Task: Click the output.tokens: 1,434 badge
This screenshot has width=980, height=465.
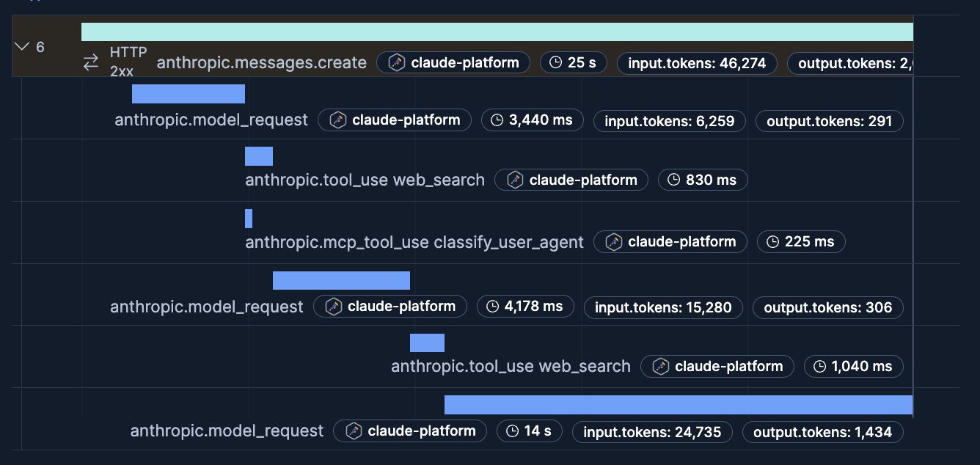Action: pos(823,432)
